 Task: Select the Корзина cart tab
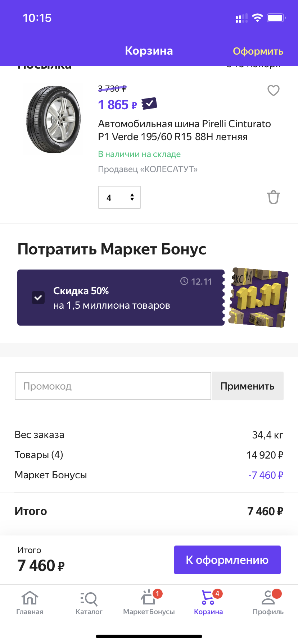coord(208,603)
